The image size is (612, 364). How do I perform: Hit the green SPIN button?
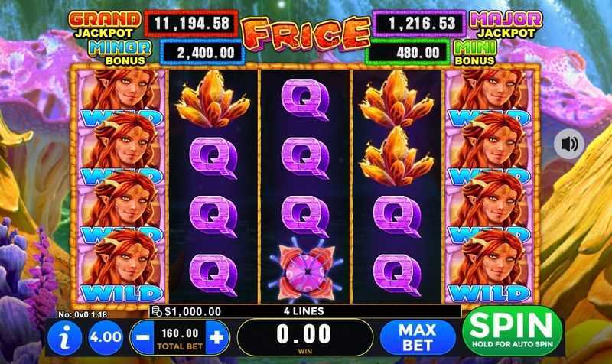[512, 331]
